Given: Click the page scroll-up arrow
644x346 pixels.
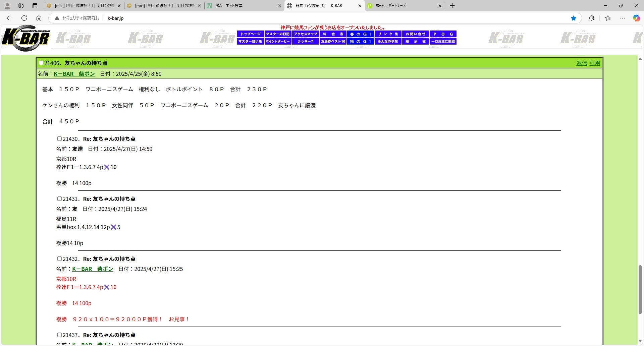Looking at the screenshot, I should coord(640,59).
